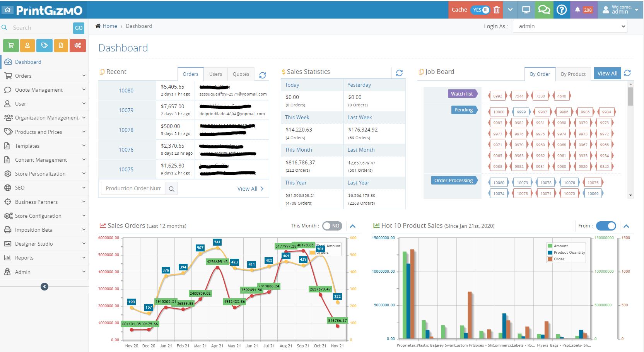Refresh the Recent orders panel
Image resolution: width=644 pixels, height=352 pixels.
[x=263, y=75]
